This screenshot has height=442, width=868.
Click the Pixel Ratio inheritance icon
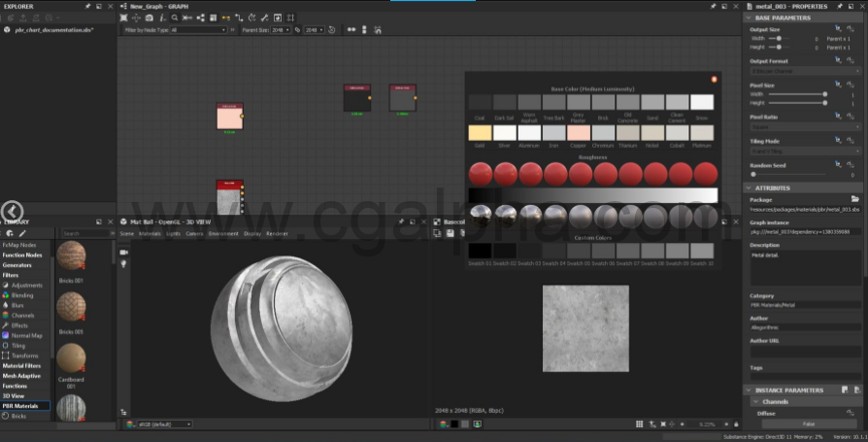coord(838,117)
